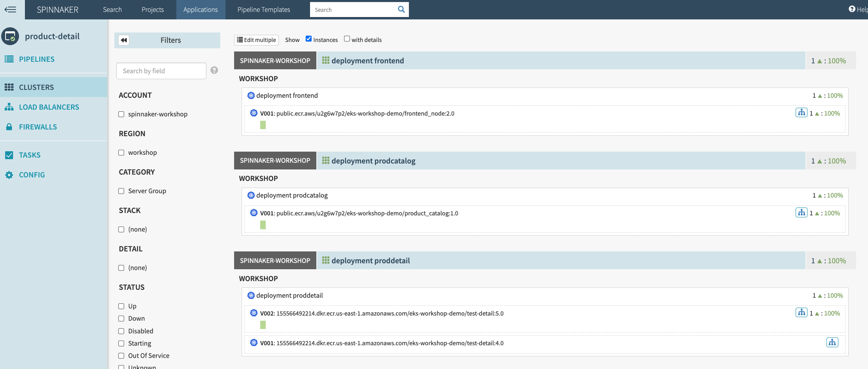This screenshot has width=868, height=369.
Task: Select the Load Balancers section
Action: (x=49, y=107)
